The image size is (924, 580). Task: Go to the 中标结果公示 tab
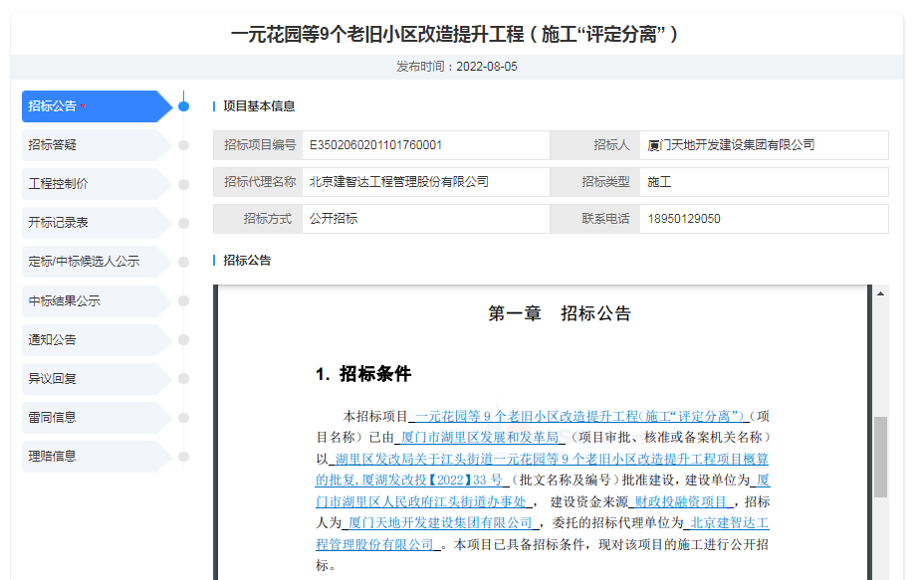pyautogui.click(x=90, y=300)
